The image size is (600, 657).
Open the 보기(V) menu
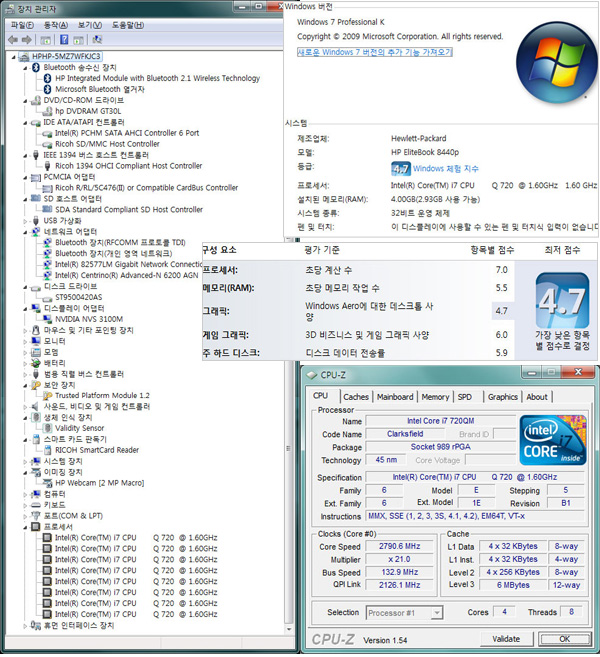point(90,25)
